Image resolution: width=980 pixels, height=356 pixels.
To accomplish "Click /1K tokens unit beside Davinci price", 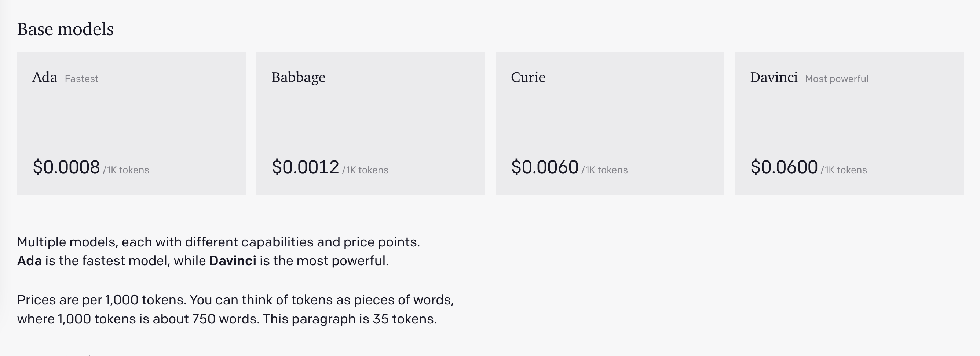I will 844,170.
